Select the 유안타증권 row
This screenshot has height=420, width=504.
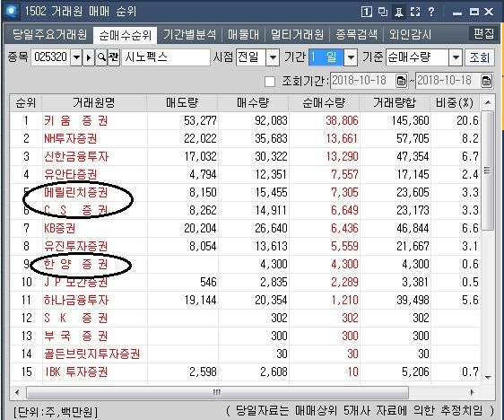(245, 175)
